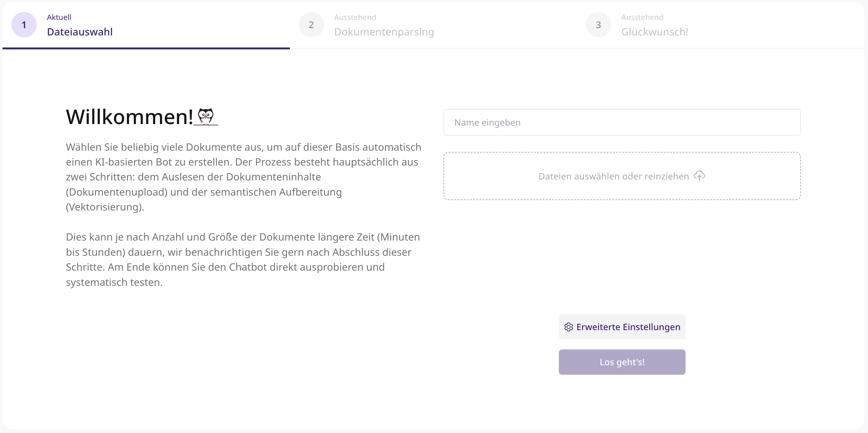Click paragraph starting 'Wählen Sie beliebig viele'
The height and width of the screenshot is (433, 868).
coord(244,177)
